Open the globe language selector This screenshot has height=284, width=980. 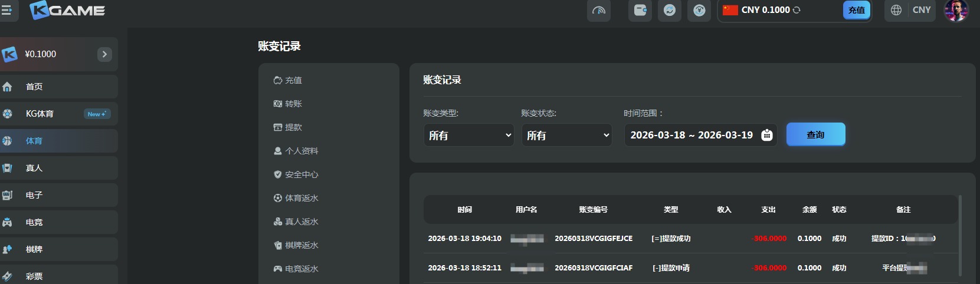[896, 10]
